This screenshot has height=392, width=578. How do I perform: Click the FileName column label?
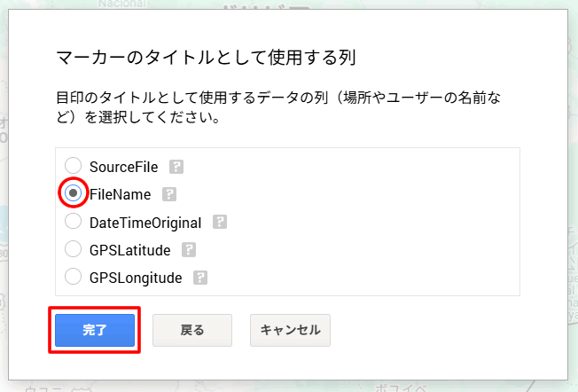coord(121,194)
